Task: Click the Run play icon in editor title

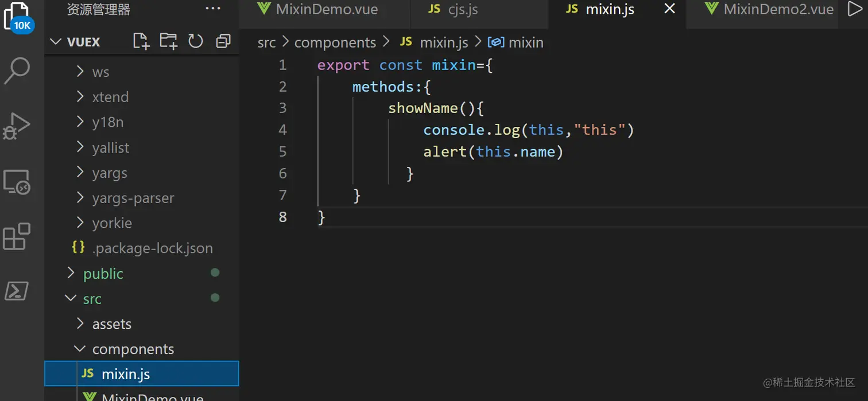Action: point(855,9)
